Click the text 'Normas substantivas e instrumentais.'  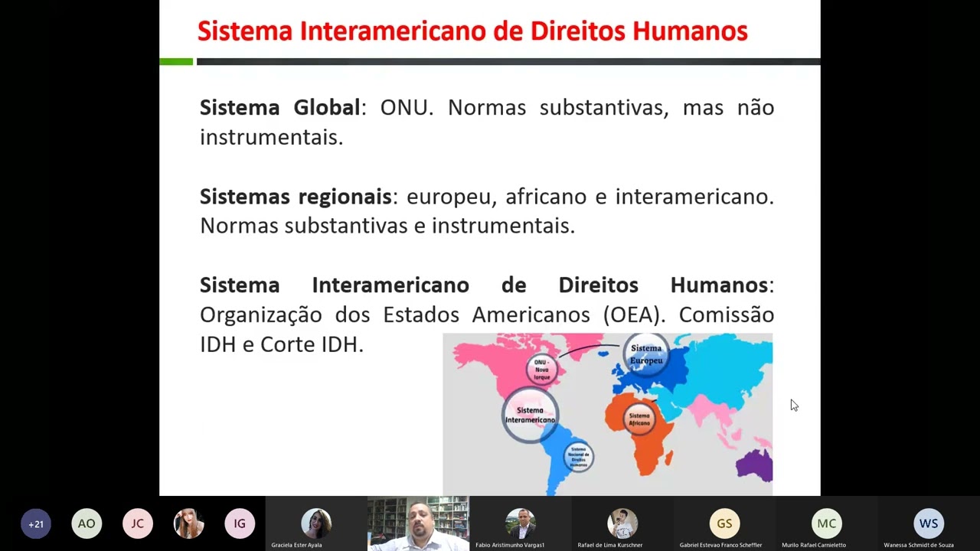[387, 226]
